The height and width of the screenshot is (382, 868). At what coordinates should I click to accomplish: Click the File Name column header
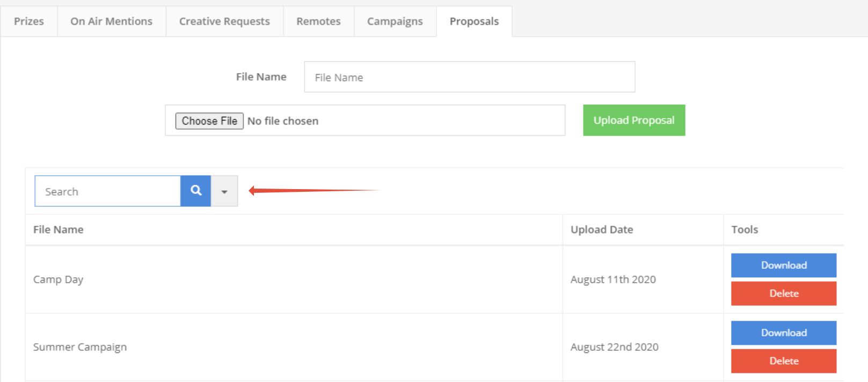coord(59,230)
